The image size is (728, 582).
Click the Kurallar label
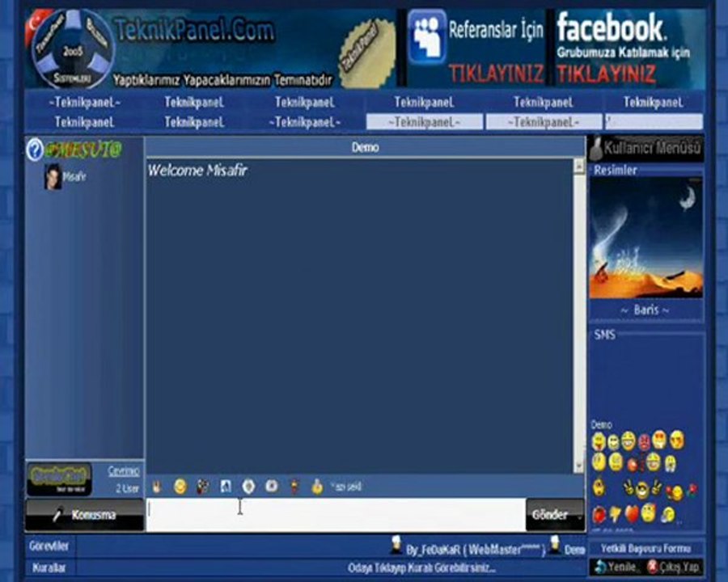tap(49, 567)
